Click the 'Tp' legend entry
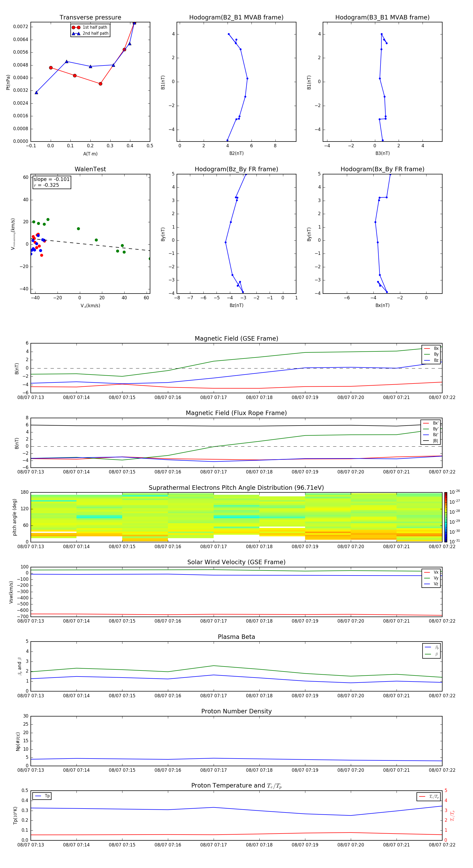Viewport: 473px width, 868px height. 42,796
